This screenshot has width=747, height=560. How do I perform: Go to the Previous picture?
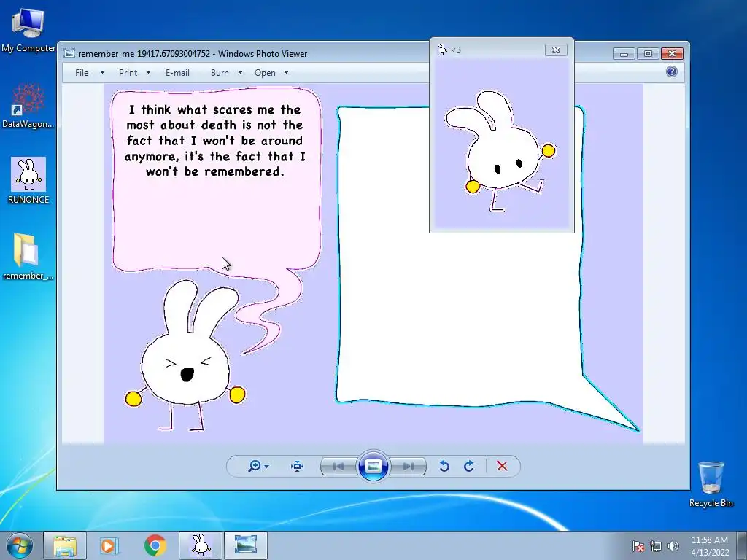pyautogui.click(x=338, y=466)
